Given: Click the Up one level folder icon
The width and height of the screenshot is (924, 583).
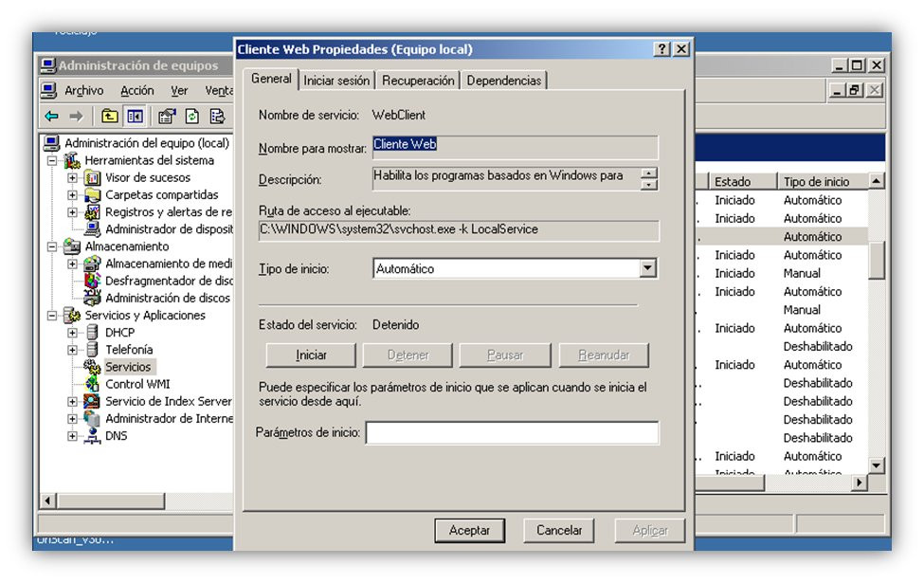Looking at the screenshot, I should tap(110, 117).
